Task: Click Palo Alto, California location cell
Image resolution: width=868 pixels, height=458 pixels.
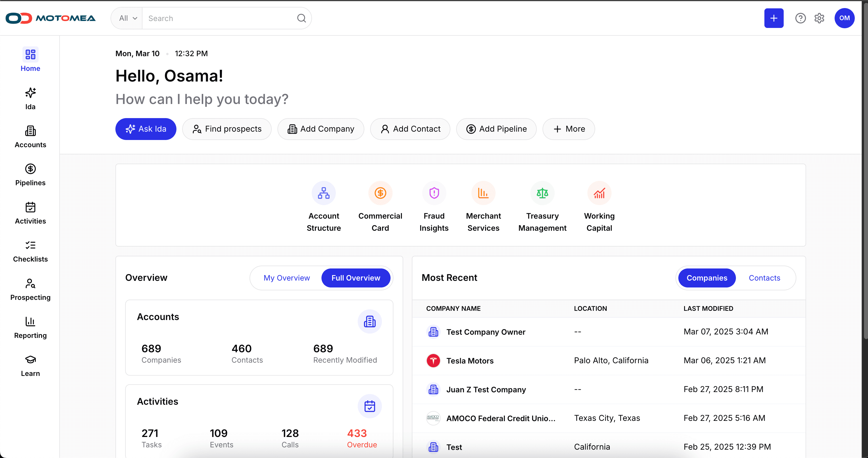Action: 611,361
